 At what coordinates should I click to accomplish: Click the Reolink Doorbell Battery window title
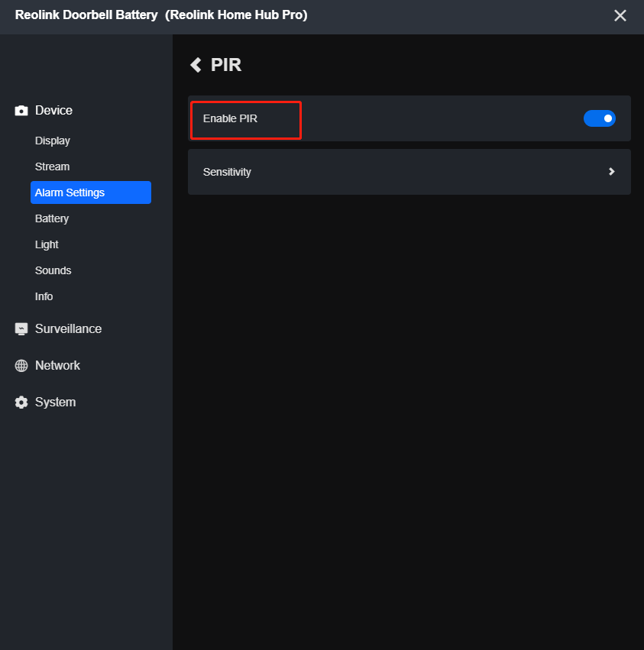(x=161, y=15)
